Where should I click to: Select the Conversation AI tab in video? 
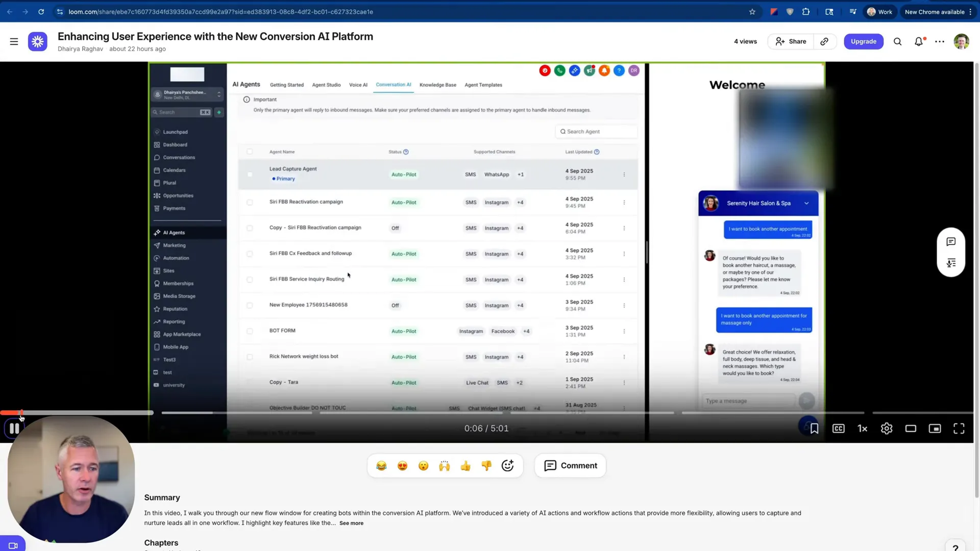[393, 85]
